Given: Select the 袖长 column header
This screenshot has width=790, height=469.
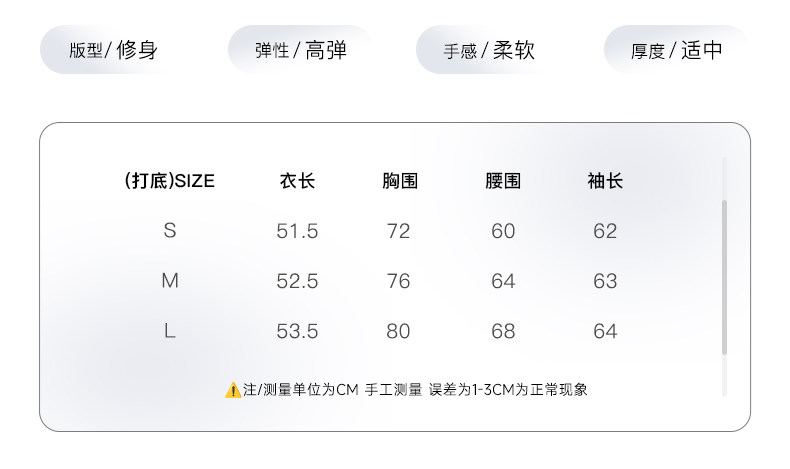Looking at the screenshot, I should coord(605,181).
